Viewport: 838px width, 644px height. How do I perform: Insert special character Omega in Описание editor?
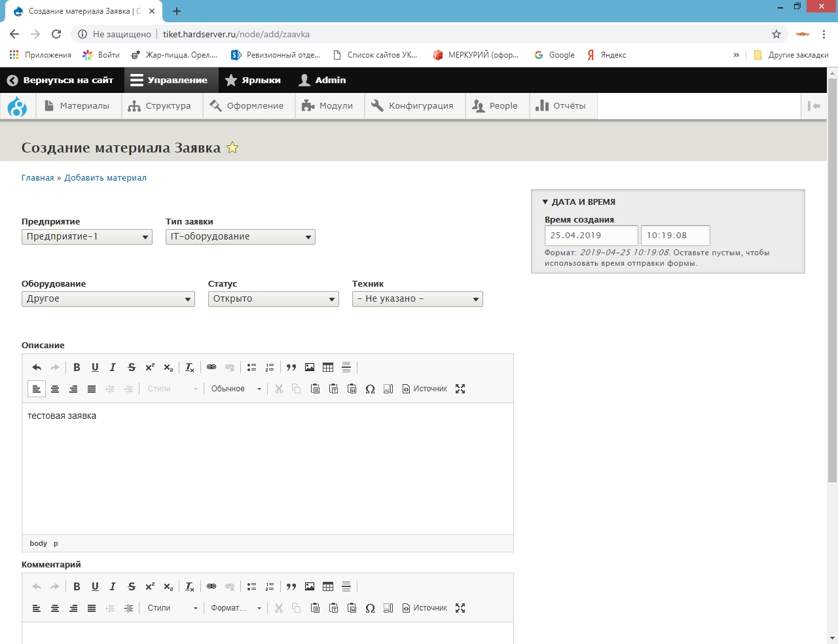click(x=370, y=389)
